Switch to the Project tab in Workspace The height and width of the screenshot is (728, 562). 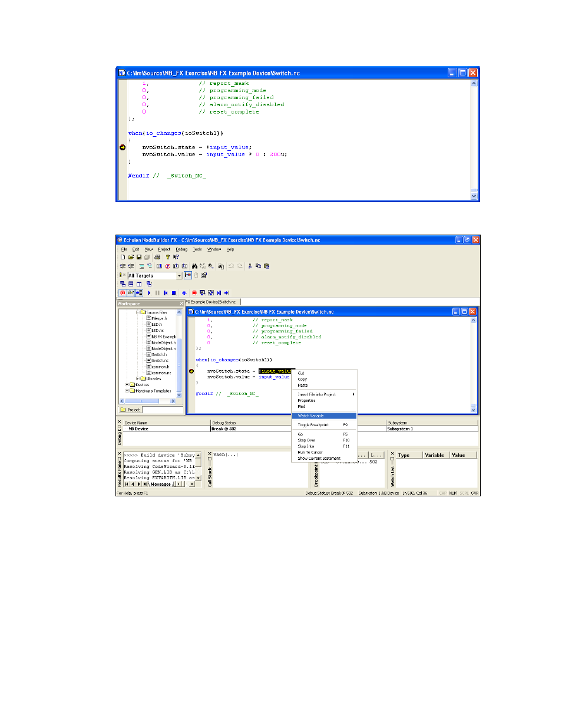click(x=131, y=409)
